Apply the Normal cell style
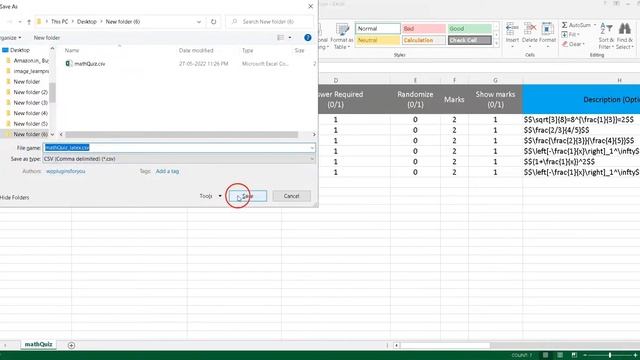The image size is (640, 360). [378, 29]
